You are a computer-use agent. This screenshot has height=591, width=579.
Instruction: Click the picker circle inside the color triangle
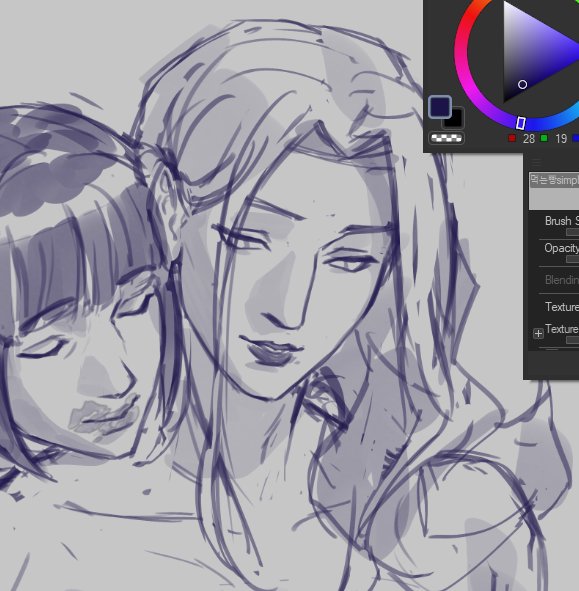[522, 84]
